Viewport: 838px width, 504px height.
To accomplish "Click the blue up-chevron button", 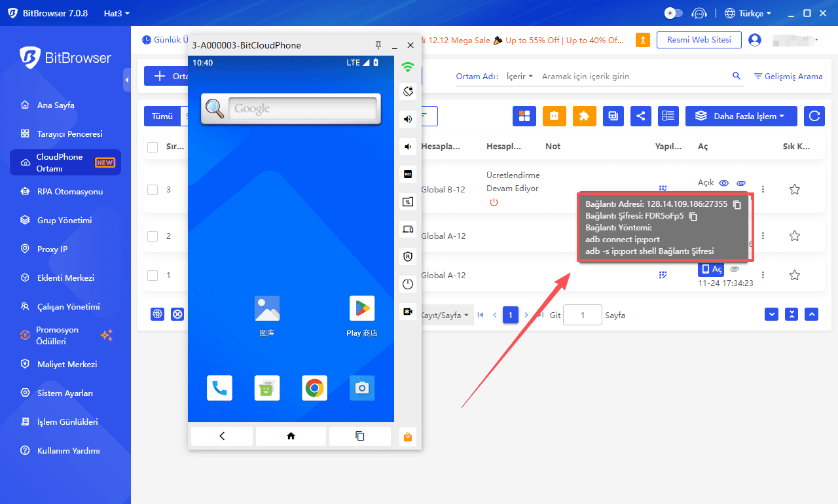I will (x=812, y=314).
